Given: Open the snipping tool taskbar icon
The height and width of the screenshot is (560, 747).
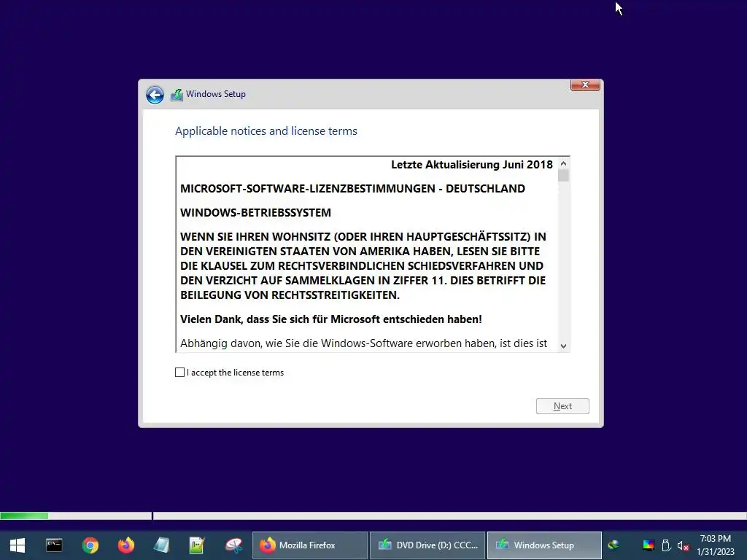Looking at the screenshot, I should click(233, 545).
